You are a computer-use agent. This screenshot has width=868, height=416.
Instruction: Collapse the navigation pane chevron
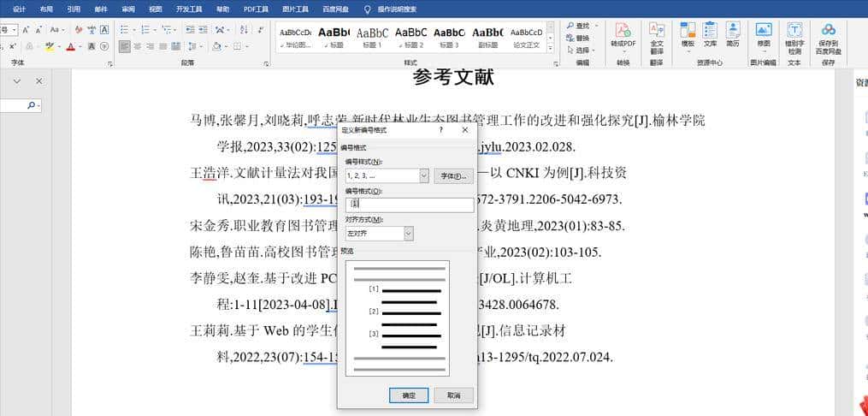16,81
